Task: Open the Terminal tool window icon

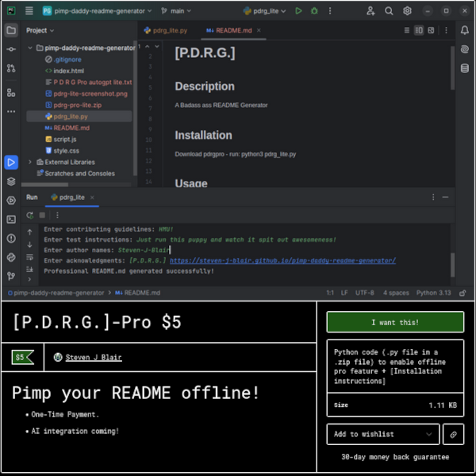Action: (x=11, y=219)
